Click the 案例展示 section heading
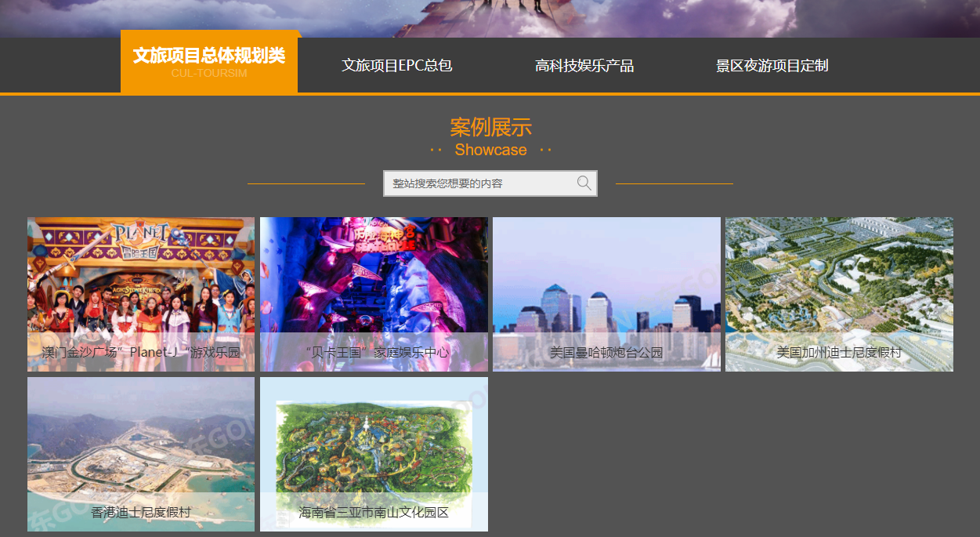Screen dimensions: 980x537 pos(491,127)
